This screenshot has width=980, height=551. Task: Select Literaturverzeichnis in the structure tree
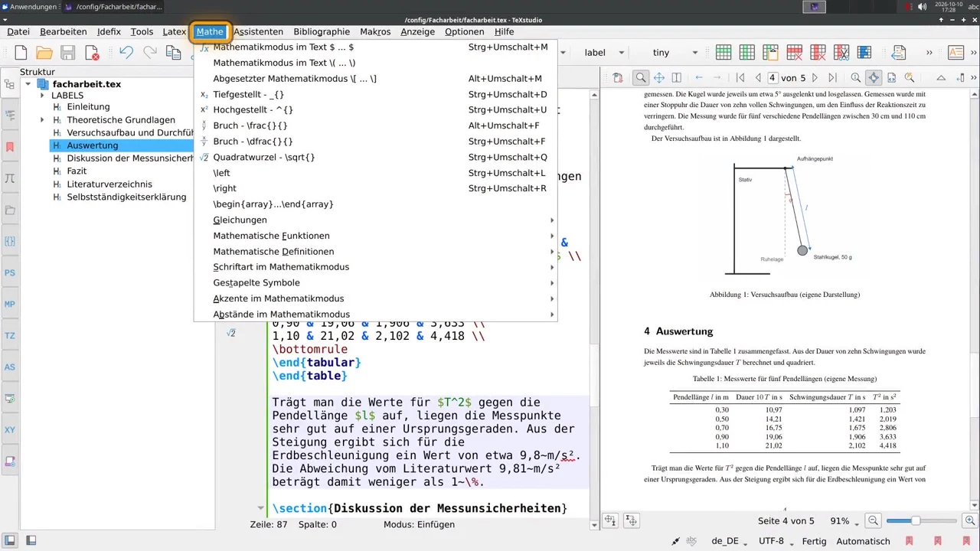tap(109, 184)
